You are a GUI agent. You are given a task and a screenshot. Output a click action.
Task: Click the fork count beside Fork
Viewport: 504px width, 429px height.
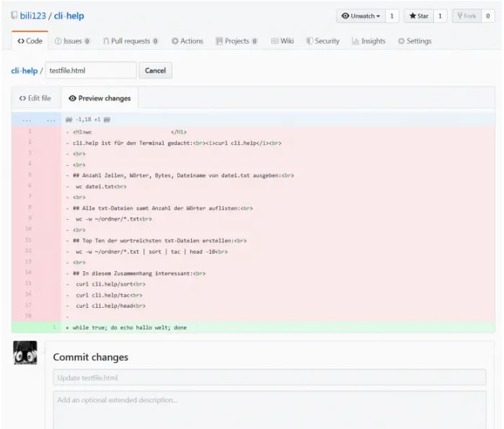click(488, 16)
